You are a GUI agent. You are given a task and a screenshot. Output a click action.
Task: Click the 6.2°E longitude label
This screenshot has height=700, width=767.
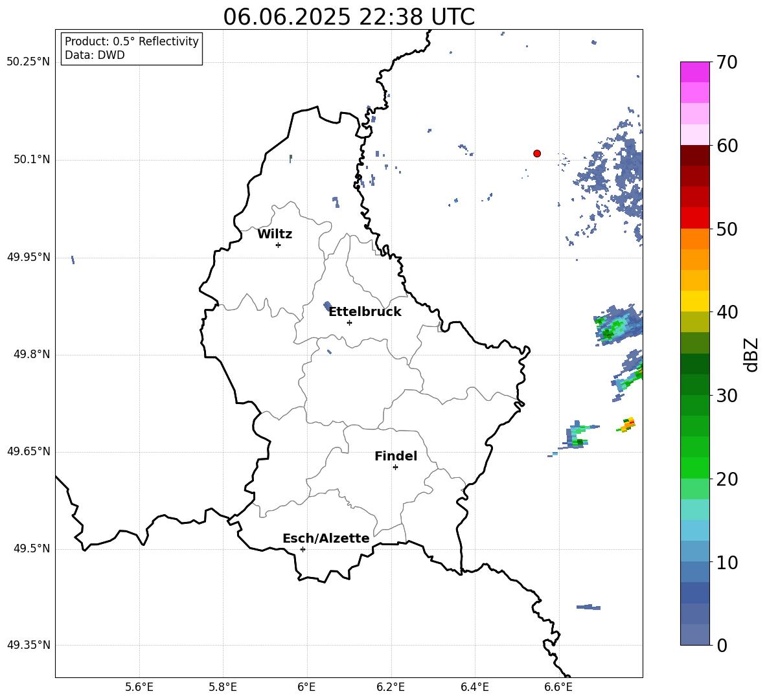click(x=391, y=687)
